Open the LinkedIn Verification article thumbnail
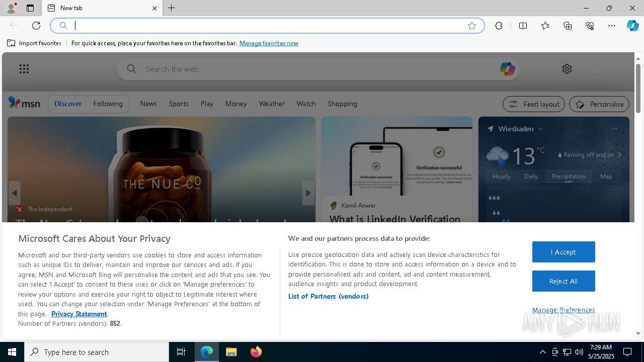Screen dimensions: 644x362 tap(397, 156)
